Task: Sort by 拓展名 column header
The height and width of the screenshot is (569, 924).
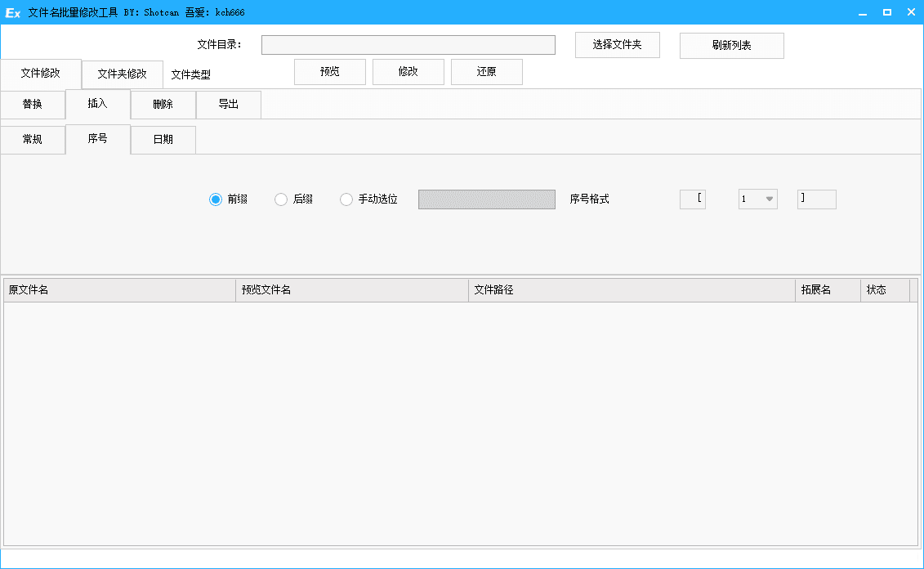Action: tap(828, 290)
